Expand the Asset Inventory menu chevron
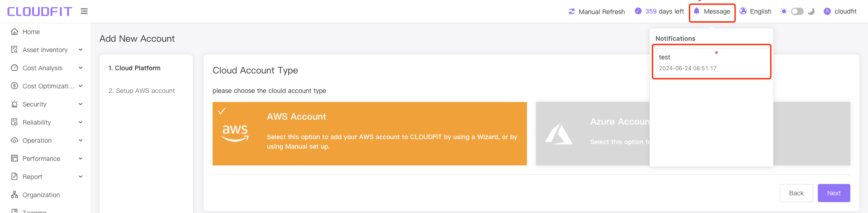868x213 pixels. point(81,50)
